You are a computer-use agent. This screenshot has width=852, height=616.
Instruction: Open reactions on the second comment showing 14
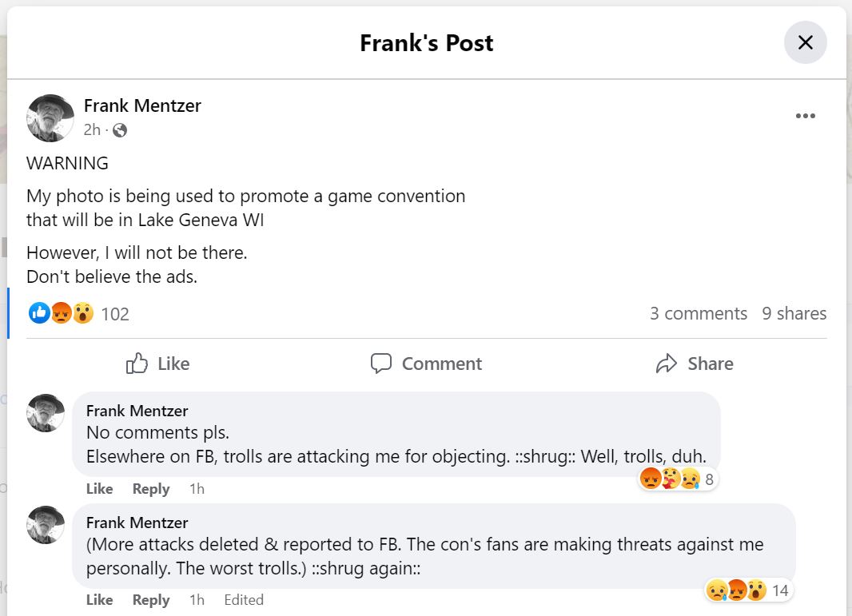(748, 591)
